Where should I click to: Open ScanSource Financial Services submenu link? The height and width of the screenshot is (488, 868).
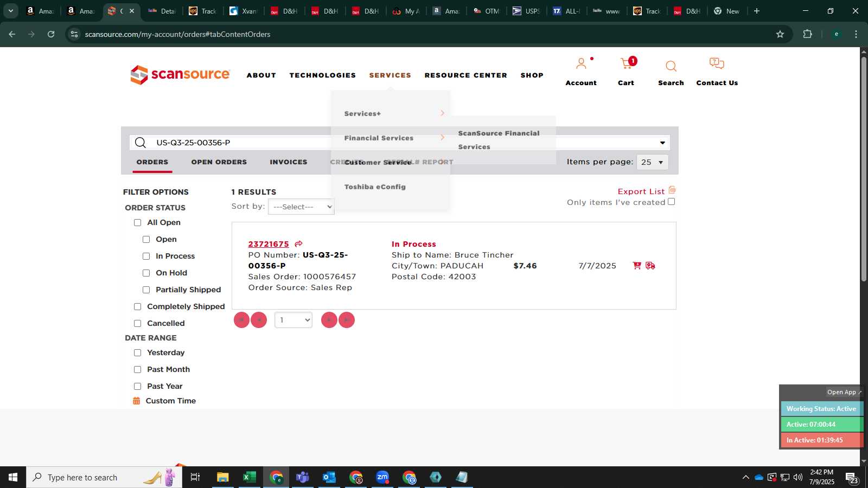coord(499,140)
